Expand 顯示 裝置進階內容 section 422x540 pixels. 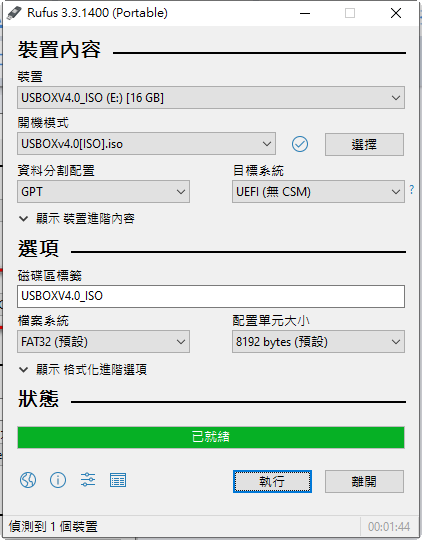[76, 219]
